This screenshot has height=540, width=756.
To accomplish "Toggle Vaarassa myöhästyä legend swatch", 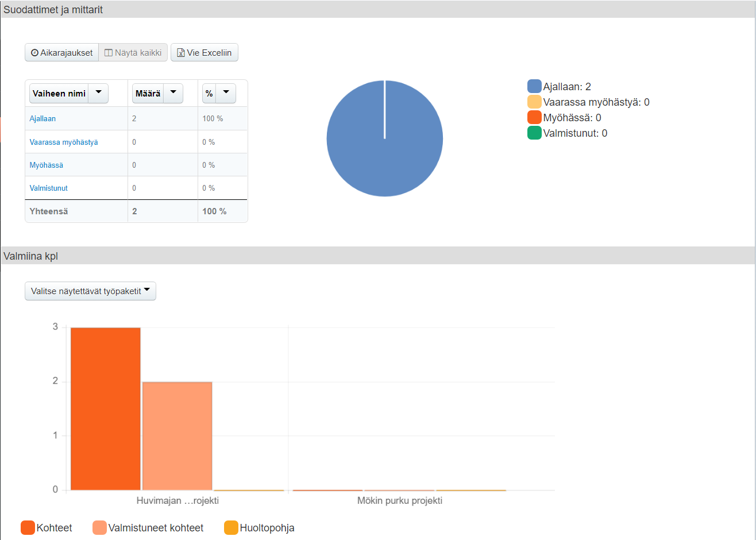I will (534, 102).
